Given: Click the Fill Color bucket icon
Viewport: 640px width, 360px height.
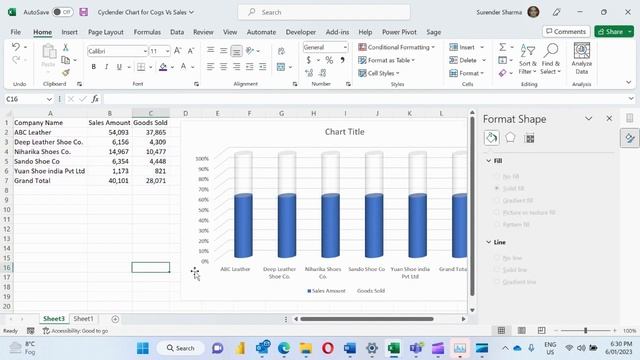Looking at the screenshot, I should (163, 67).
